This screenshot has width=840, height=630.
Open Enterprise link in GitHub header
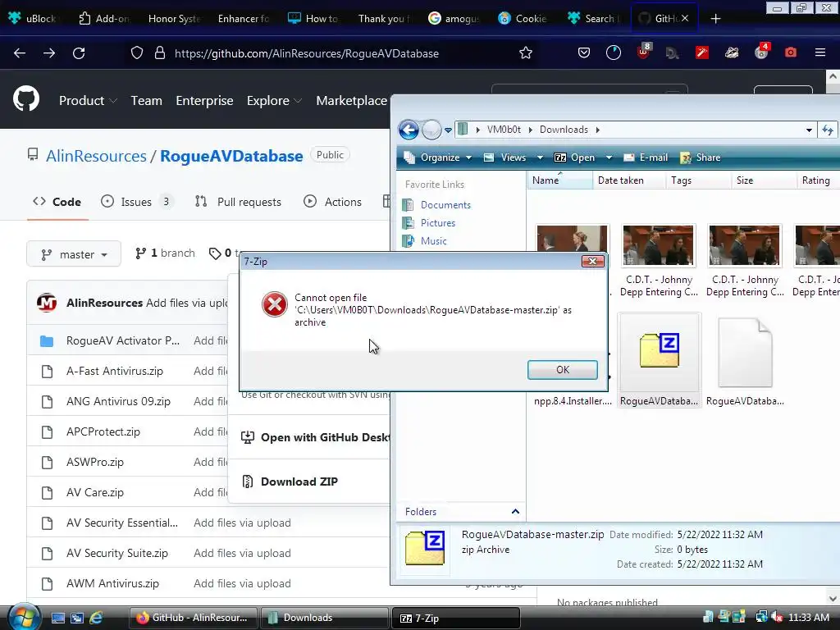pos(204,101)
